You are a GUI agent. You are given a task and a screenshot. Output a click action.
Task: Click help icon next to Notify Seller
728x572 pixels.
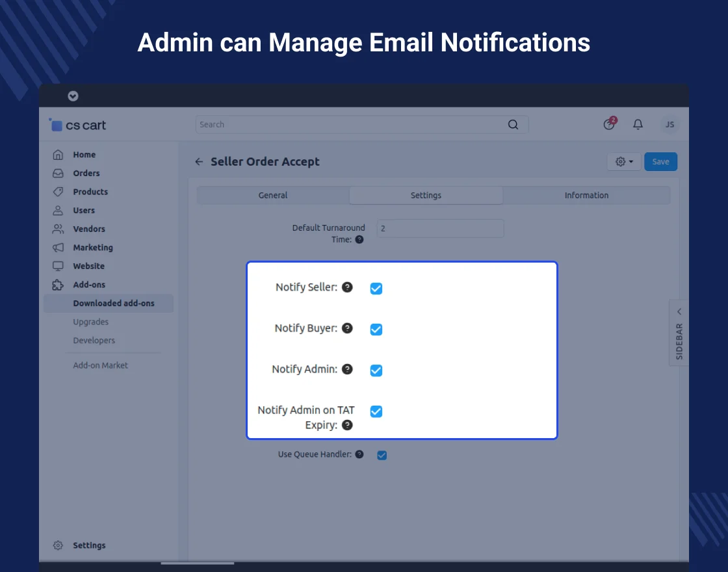[348, 287]
